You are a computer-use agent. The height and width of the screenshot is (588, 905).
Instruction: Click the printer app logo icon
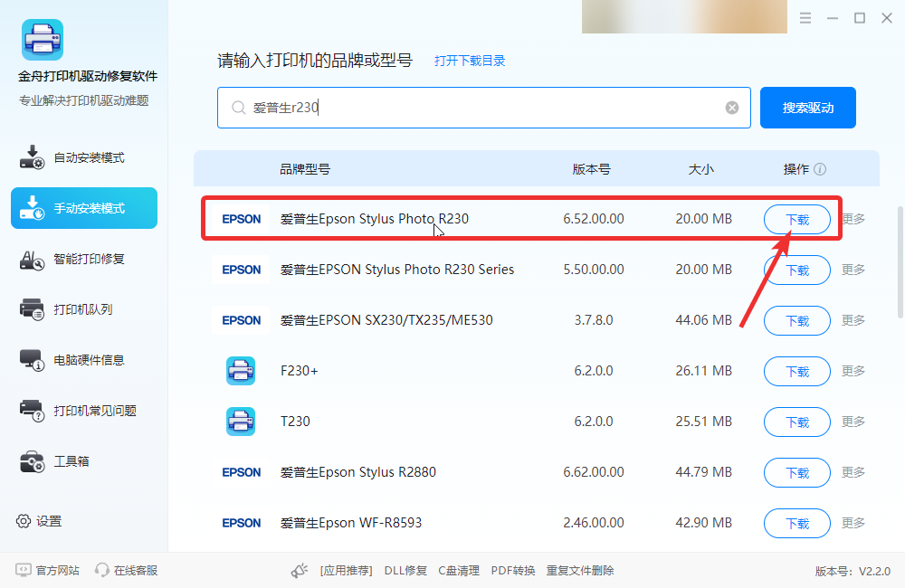coord(43,40)
